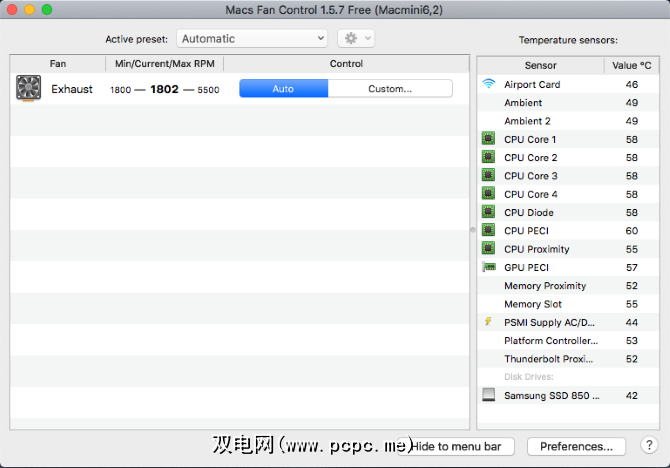
Task: Click the Fan column header
Action: coord(58,64)
